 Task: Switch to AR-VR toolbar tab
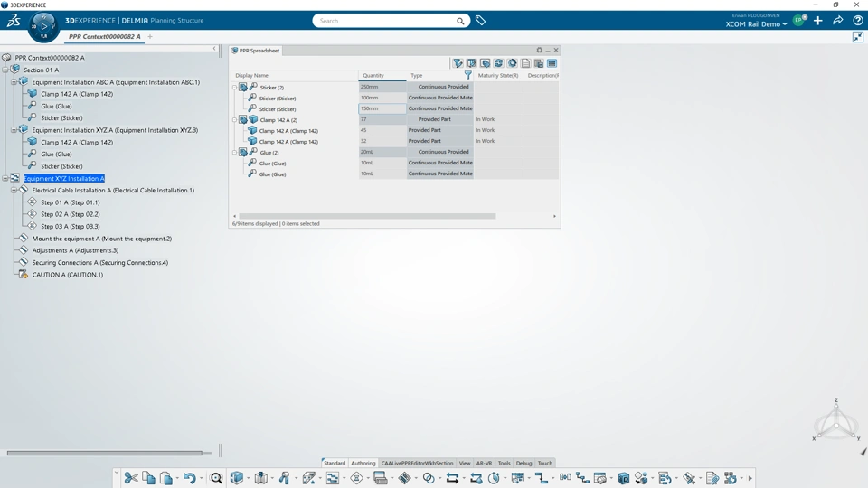pos(484,463)
